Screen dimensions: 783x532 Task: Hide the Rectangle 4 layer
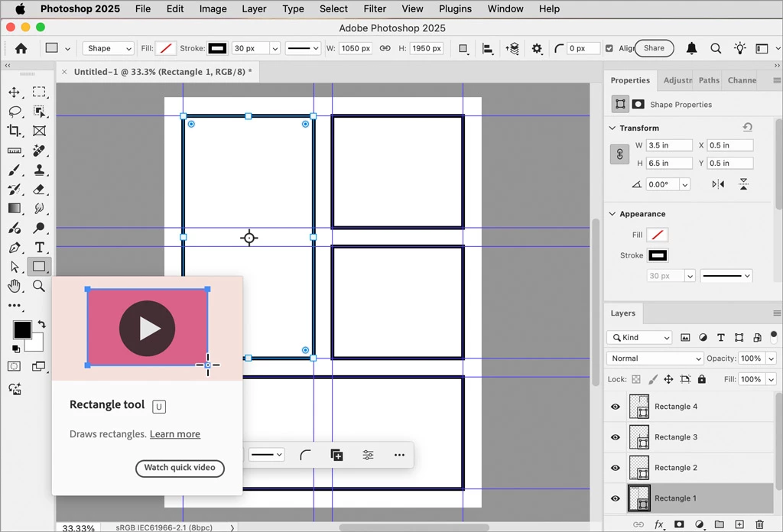[616, 407]
